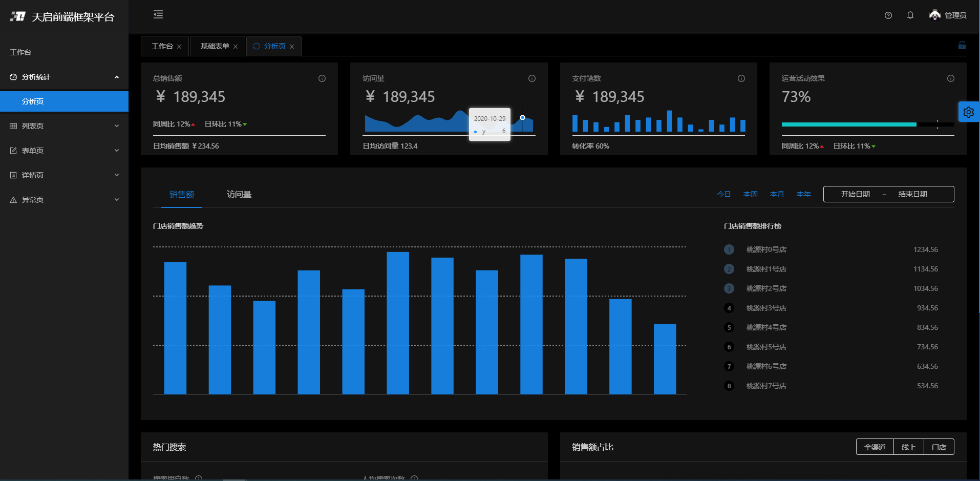980x481 pixels.
Task: Show info for 支付笔数 card
Action: (x=741, y=78)
